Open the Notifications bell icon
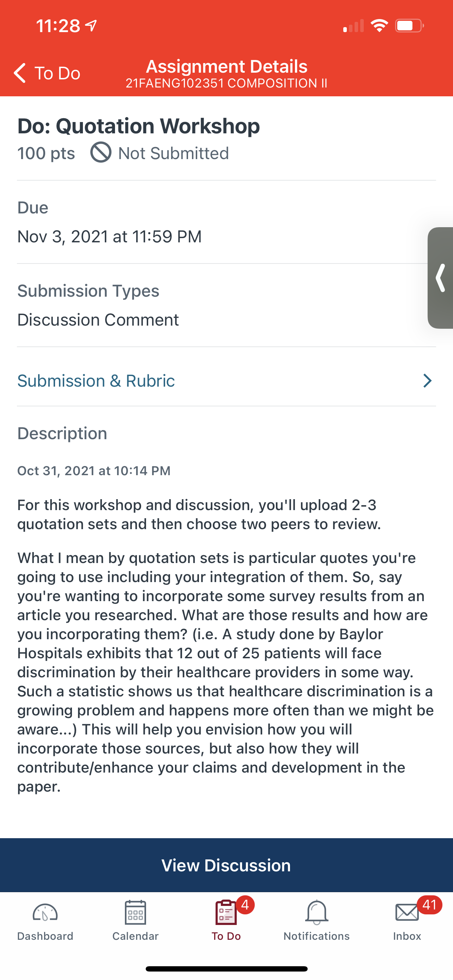The height and width of the screenshot is (980, 453). (316, 912)
